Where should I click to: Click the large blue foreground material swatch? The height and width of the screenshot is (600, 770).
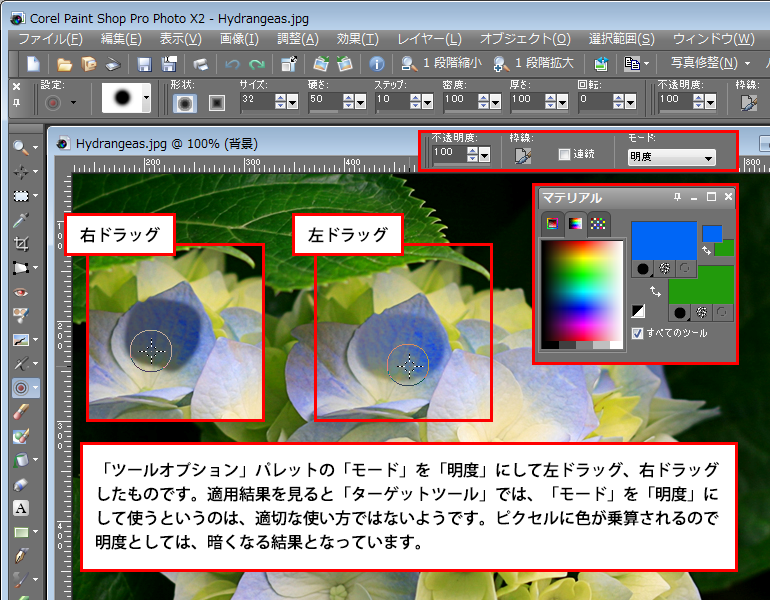[x=664, y=241]
